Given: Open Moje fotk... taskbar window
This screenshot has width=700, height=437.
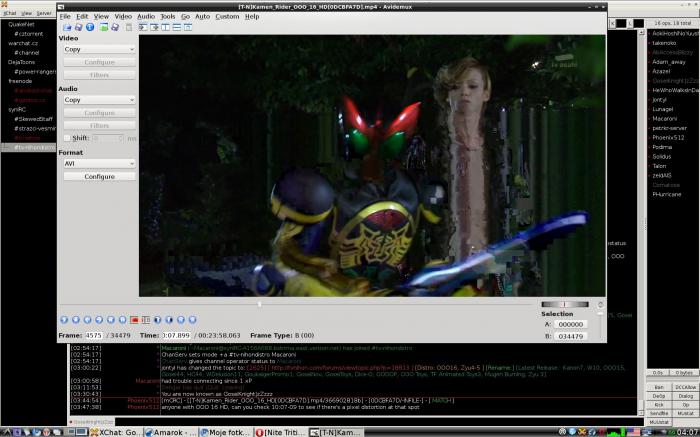Looking at the screenshot, I should pos(225,432).
